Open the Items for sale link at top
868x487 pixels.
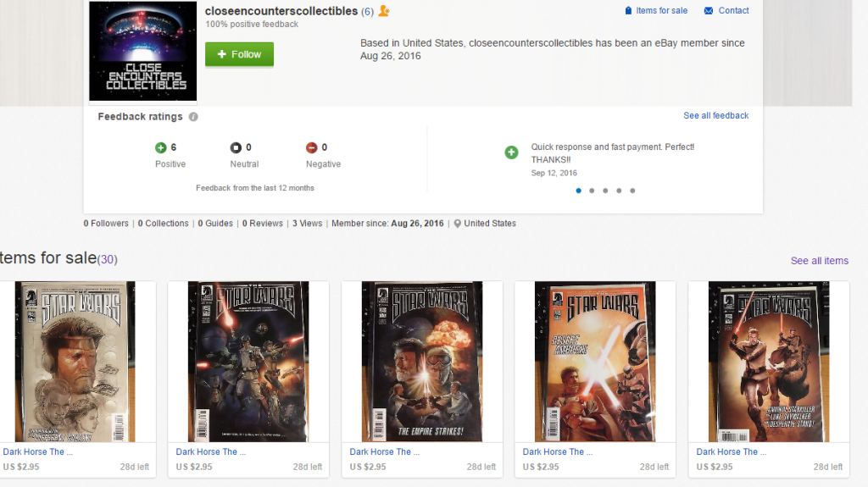(661, 10)
